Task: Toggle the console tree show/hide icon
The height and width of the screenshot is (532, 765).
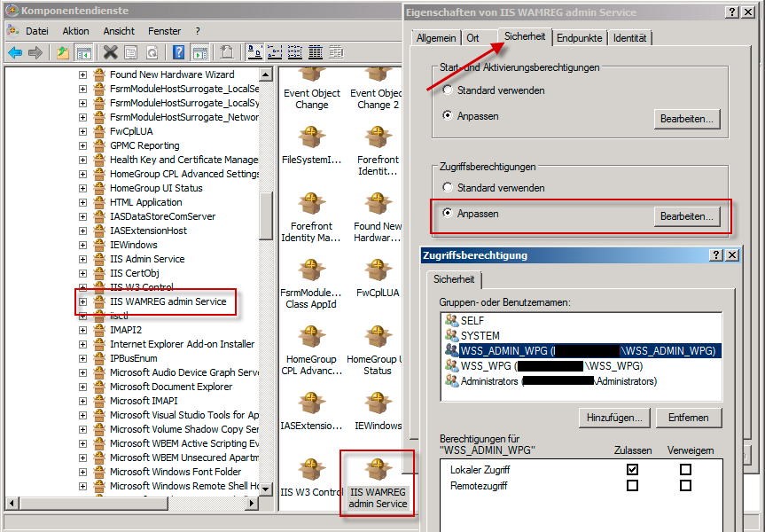Action: [x=83, y=52]
